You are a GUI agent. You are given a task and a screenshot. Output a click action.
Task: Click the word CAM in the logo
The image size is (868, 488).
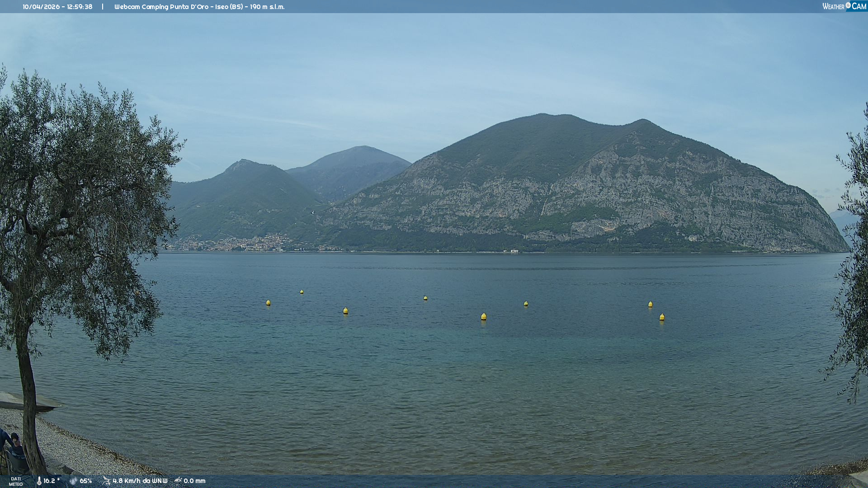click(859, 6)
